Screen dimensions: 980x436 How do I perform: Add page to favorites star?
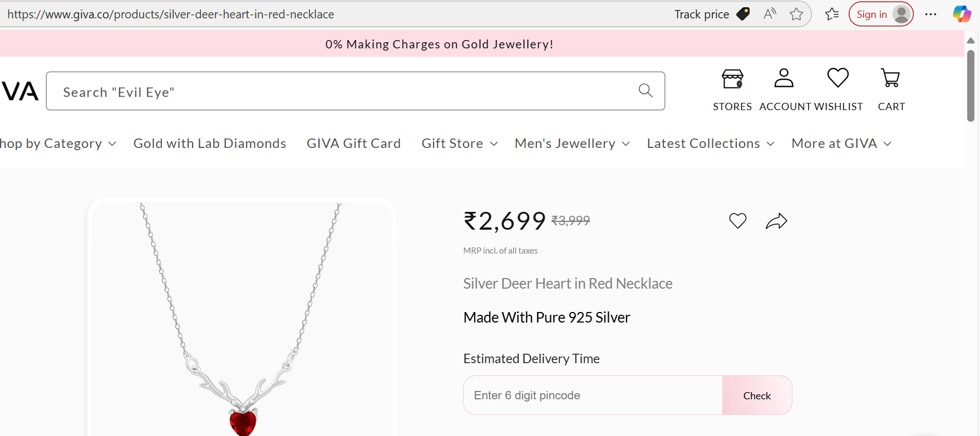tap(796, 14)
